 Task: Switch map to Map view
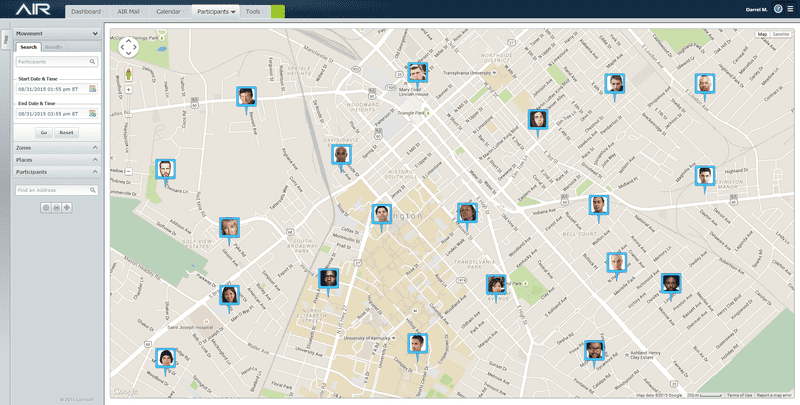coord(762,34)
